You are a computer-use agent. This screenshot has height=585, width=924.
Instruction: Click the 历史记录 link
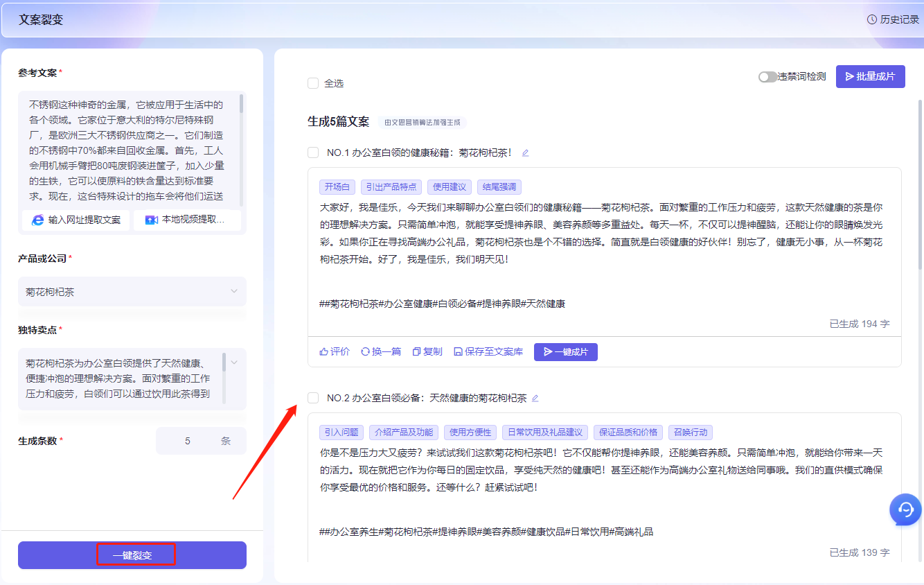894,19
